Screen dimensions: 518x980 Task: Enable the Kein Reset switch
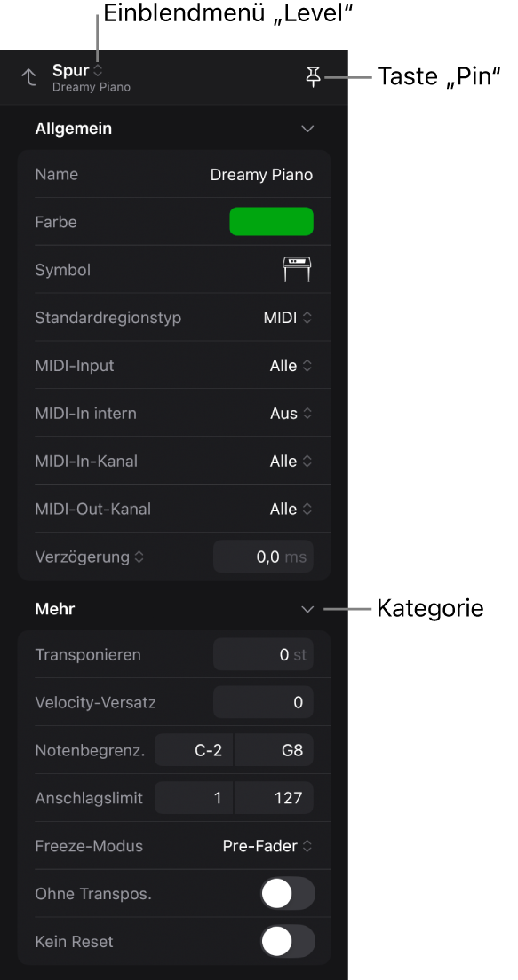pyautogui.click(x=287, y=941)
